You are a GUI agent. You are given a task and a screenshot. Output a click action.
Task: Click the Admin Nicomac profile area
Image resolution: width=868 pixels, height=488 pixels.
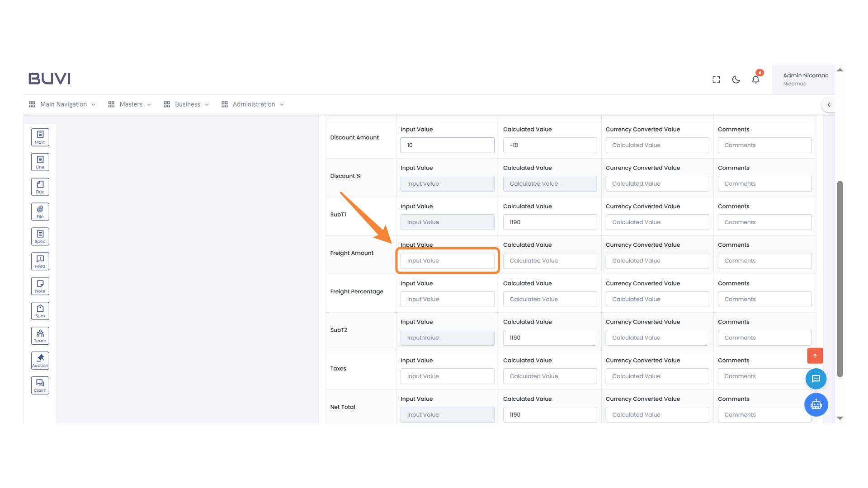click(x=805, y=79)
